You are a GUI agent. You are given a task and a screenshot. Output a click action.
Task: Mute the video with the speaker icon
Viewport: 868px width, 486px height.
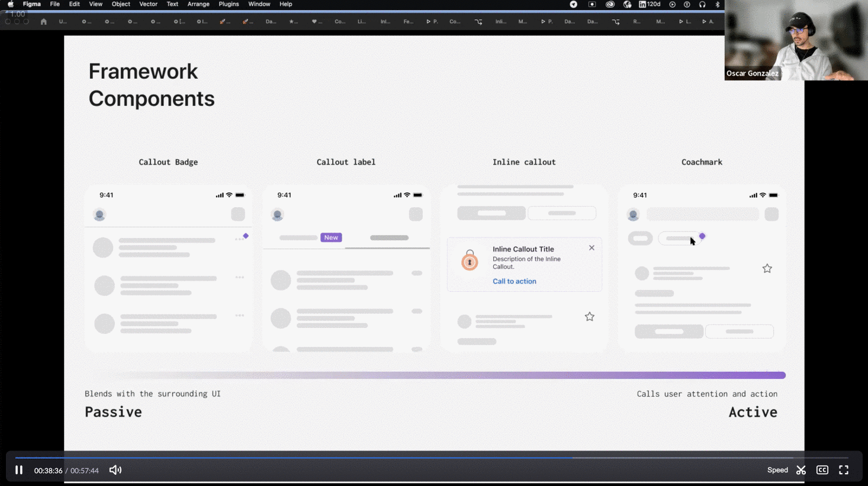115,469
